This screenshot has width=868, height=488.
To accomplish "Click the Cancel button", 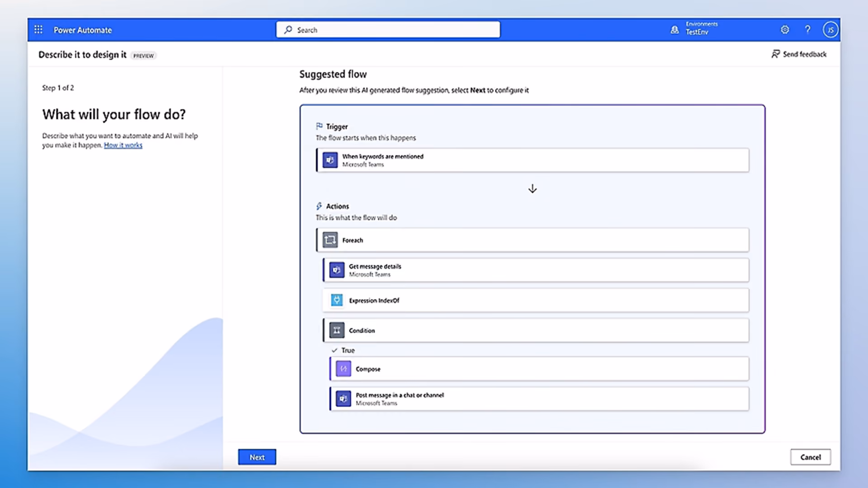I will pos(811,457).
